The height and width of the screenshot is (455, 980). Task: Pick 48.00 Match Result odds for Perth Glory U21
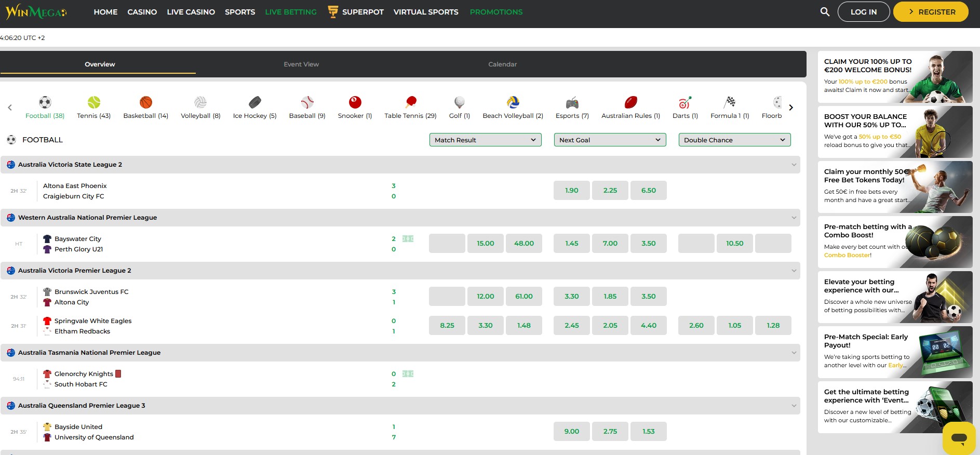(x=524, y=244)
